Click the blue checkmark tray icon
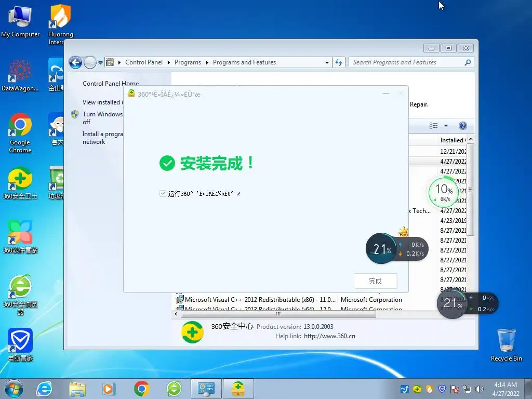The height and width of the screenshot is (399, 532). 404,389
